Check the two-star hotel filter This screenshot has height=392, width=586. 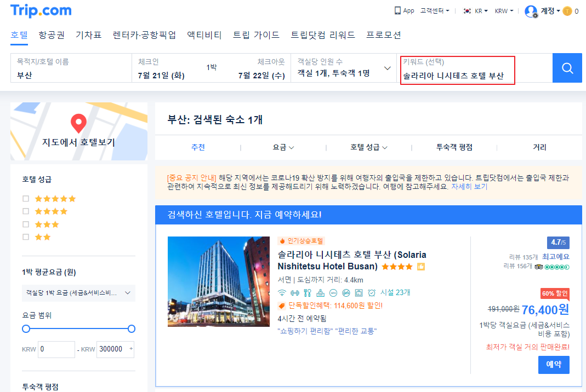[26, 237]
